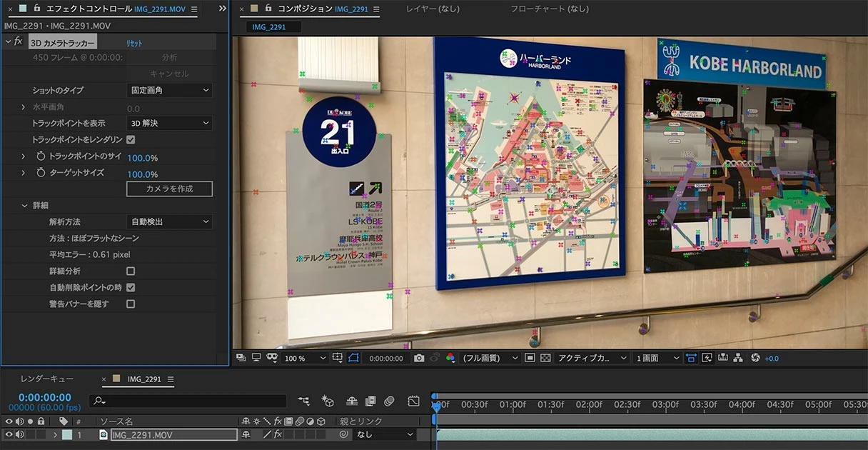Toggle the primary viewer monitor icon
This screenshot has height=450, width=868.
(x=256, y=358)
